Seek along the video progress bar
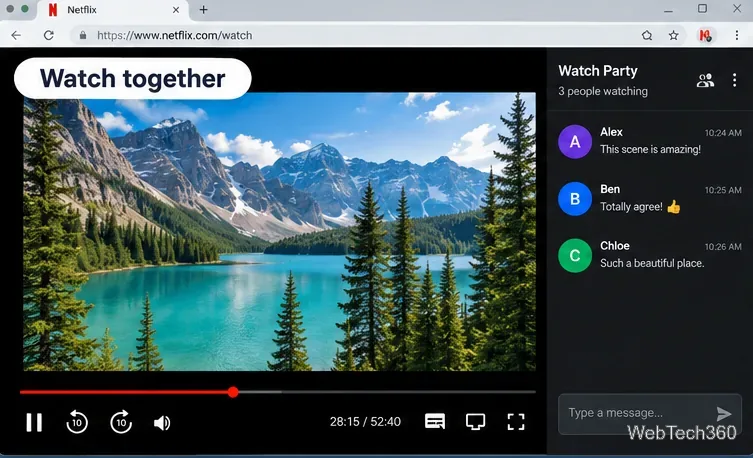The image size is (753, 458). 278,392
